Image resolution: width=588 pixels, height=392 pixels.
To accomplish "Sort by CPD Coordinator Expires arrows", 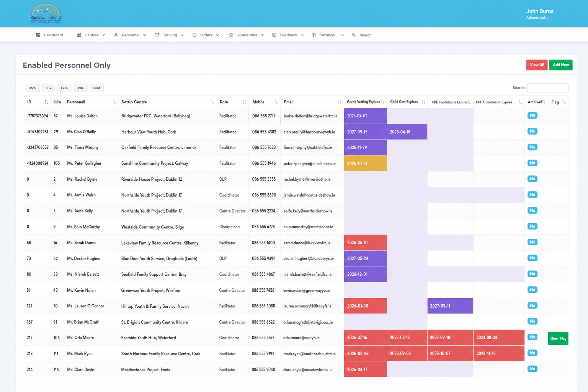I will coord(520,102).
